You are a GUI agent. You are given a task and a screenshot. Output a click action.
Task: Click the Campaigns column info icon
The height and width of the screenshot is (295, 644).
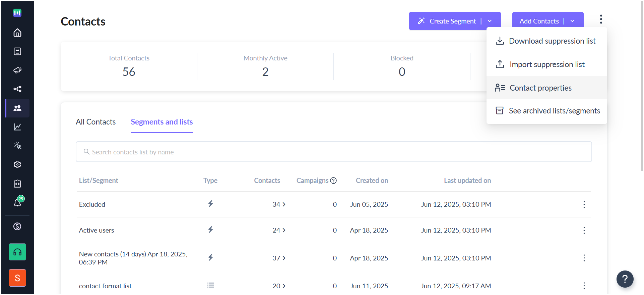[333, 181]
